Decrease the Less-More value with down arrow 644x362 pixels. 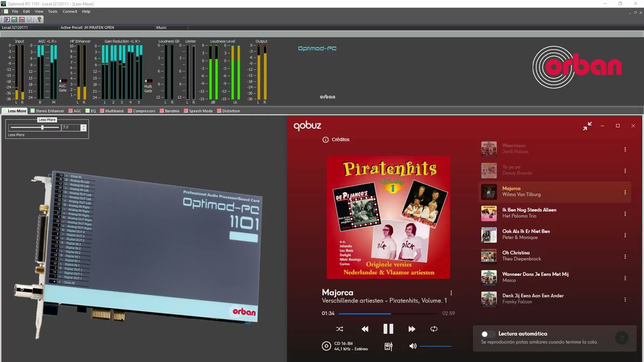click(84, 129)
